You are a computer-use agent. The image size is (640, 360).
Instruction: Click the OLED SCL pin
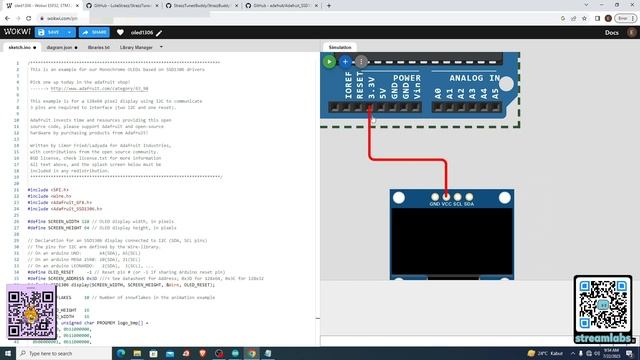click(x=458, y=197)
